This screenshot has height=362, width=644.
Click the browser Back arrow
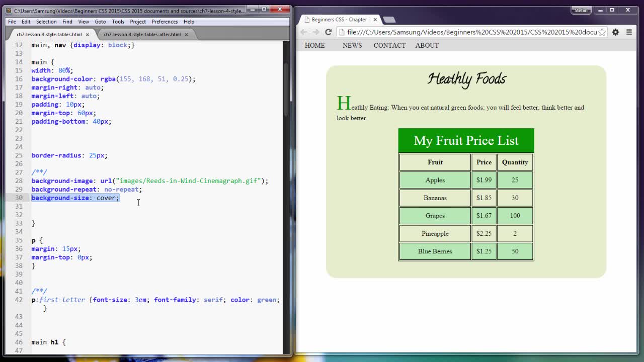pyautogui.click(x=303, y=32)
